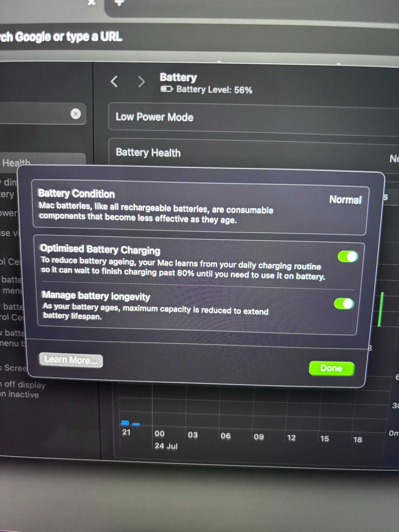Clear the sidebar search field
This screenshot has width=399, height=532.
tap(76, 114)
